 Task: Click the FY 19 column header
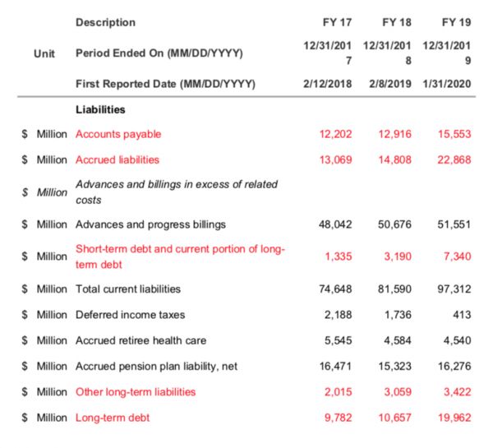click(456, 22)
